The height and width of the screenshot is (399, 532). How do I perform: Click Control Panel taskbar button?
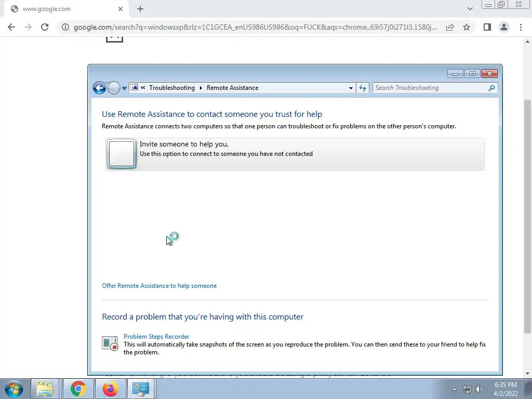(x=141, y=389)
